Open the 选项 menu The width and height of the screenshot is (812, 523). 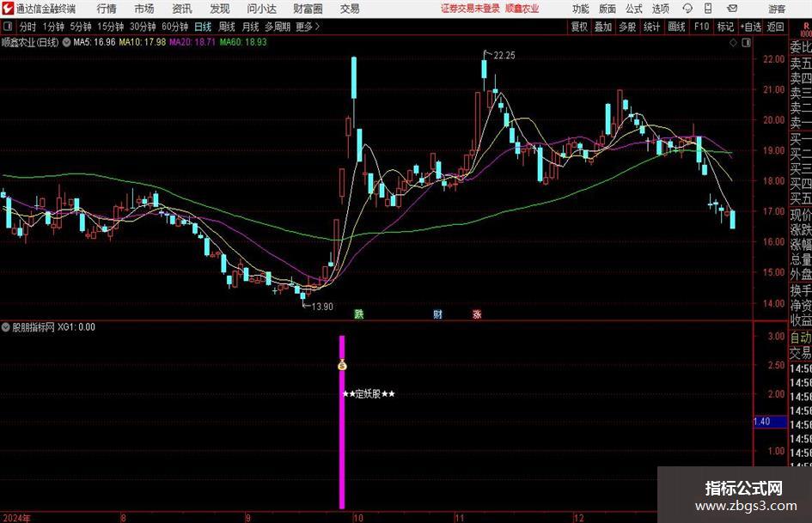[x=660, y=9]
